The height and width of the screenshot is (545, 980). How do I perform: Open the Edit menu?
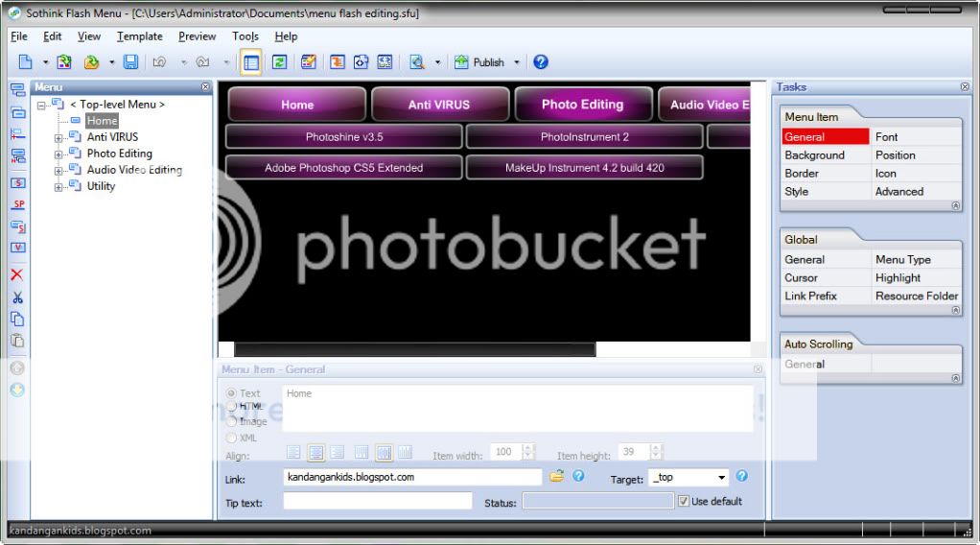[x=52, y=36]
